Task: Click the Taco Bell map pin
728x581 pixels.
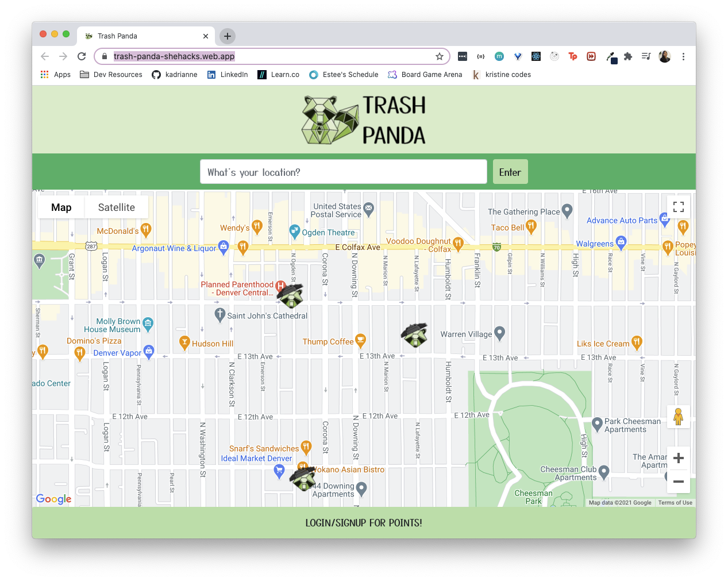Action: click(x=531, y=227)
